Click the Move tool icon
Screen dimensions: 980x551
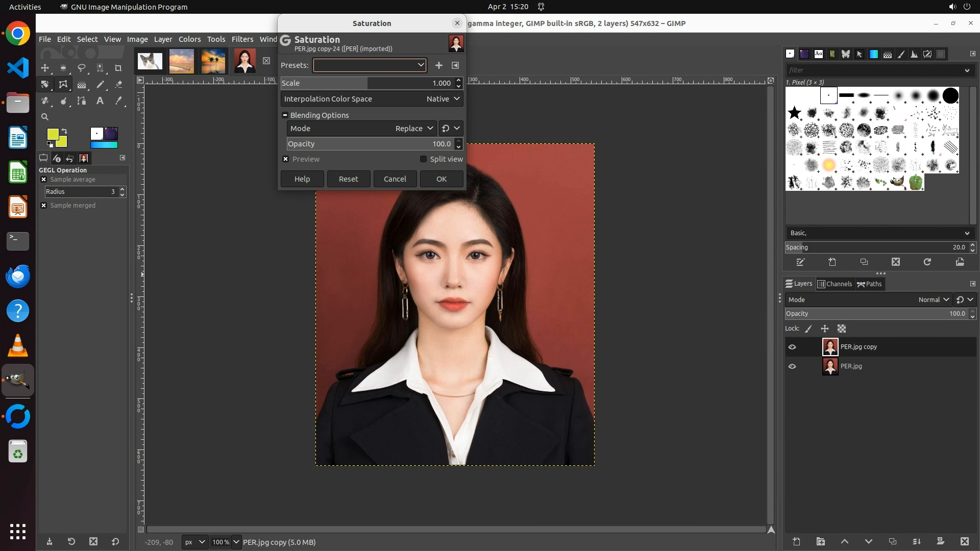(x=45, y=68)
